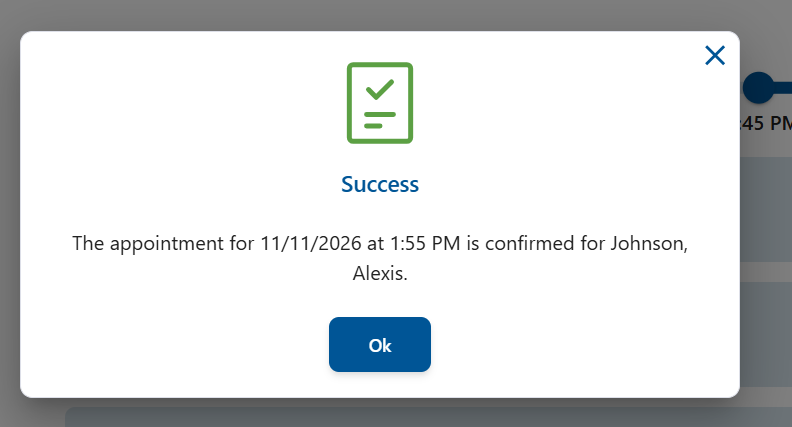Click the green checklist success icon

pos(380,102)
